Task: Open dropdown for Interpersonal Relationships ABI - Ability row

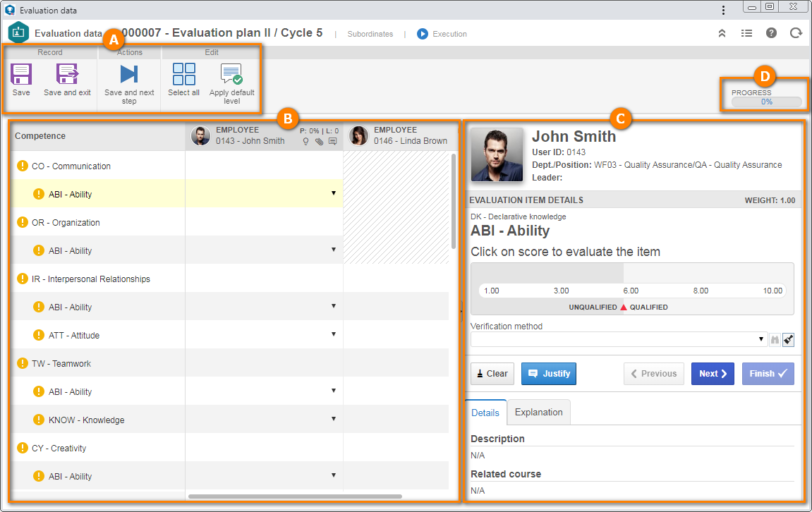Action: click(334, 306)
